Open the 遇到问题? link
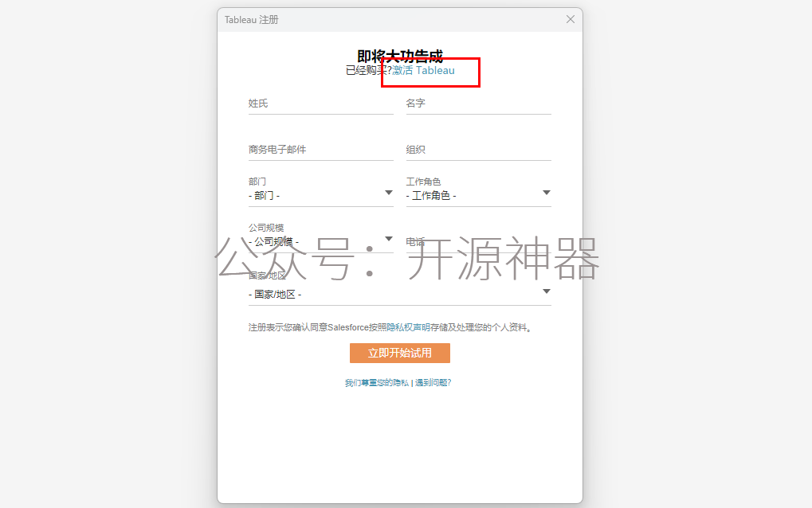The height and width of the screenshot is (508, 812). (x=433, y=383)
